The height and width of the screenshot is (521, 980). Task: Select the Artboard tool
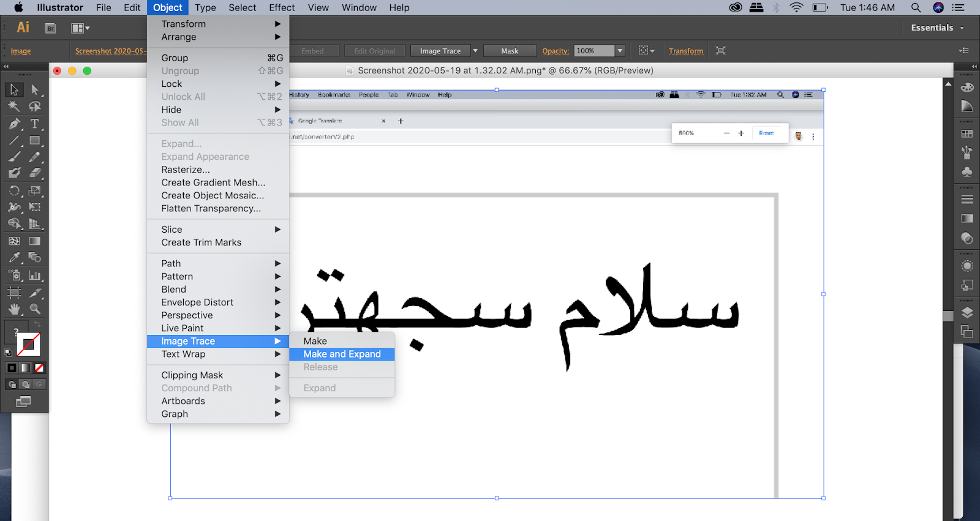[x=14, y=293]
